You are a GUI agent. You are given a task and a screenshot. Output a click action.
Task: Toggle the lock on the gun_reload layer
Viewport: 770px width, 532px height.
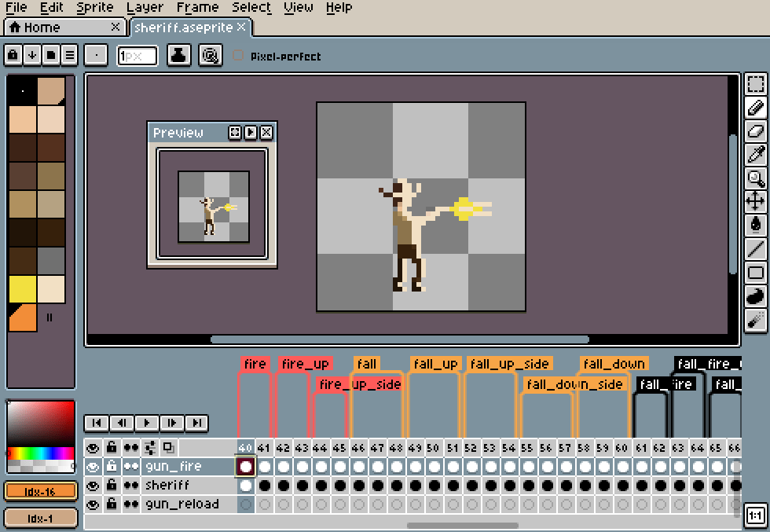click(112, 504)
